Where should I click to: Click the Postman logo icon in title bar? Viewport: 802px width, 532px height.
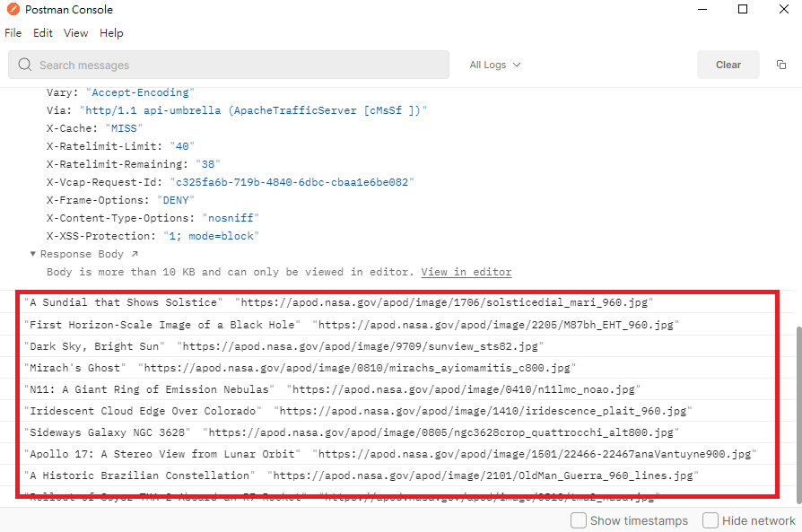(13, 9)
